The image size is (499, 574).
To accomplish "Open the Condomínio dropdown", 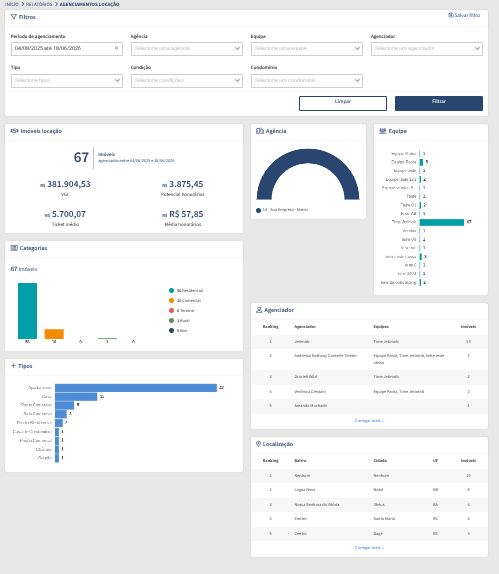I will tap(307, 81).
